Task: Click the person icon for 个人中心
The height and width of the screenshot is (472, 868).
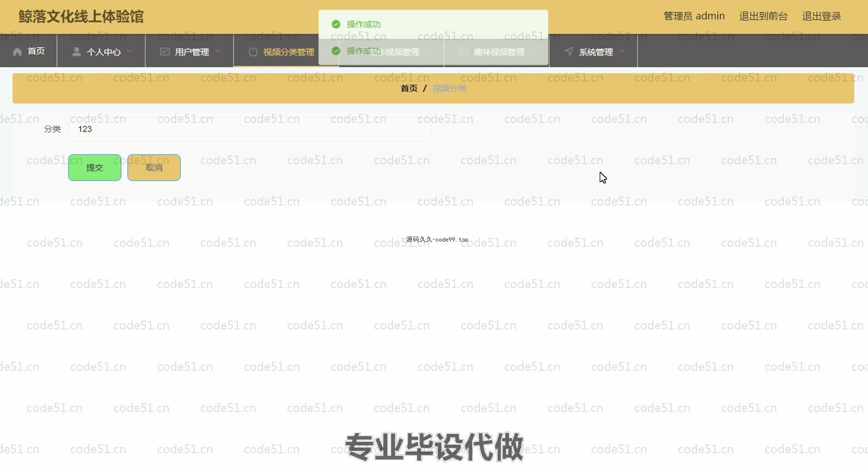Action: click(77, 51)
